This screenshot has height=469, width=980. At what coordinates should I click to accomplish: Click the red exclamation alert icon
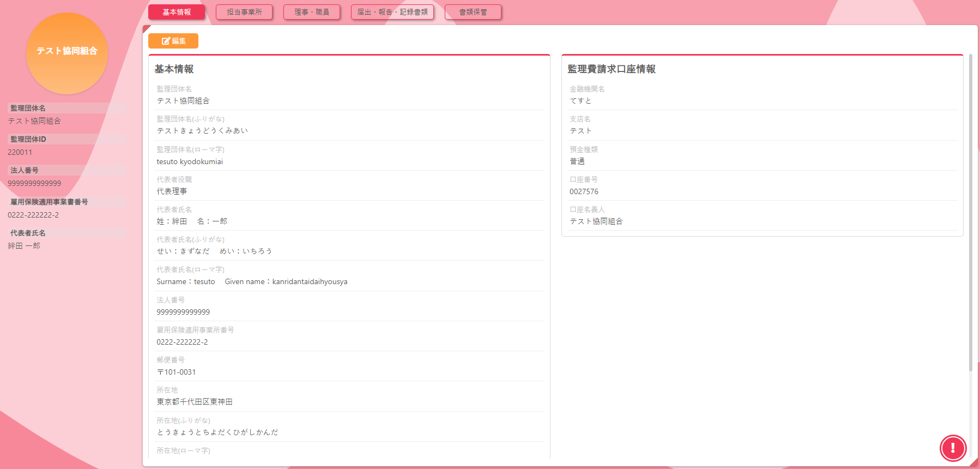click(x=952, y=448)
